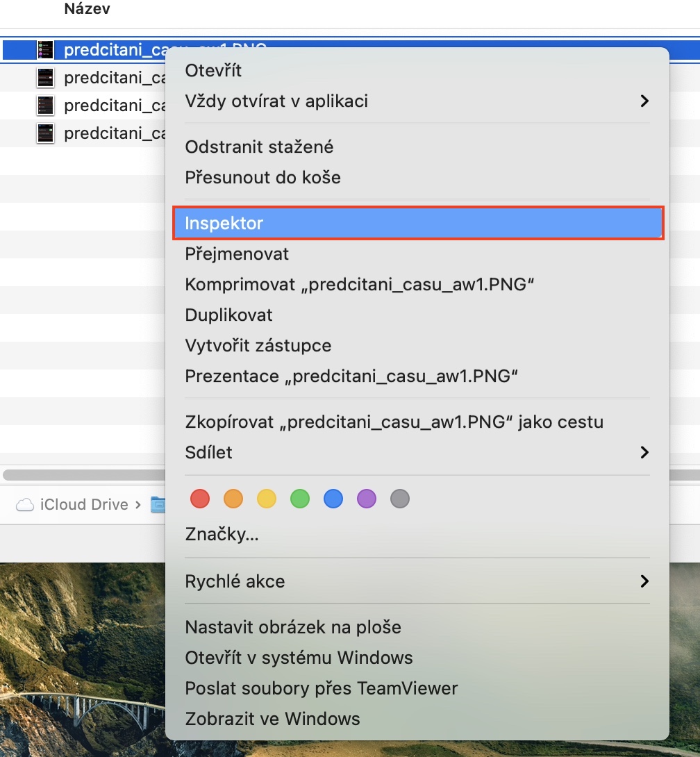
Task: Apply the yellow tag color
Action: click(x=267, y=499)
